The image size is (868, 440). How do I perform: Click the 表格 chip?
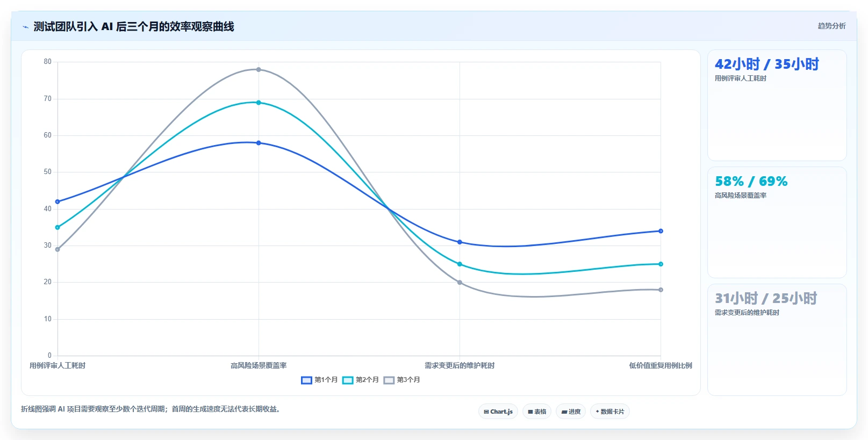(537, 412)
